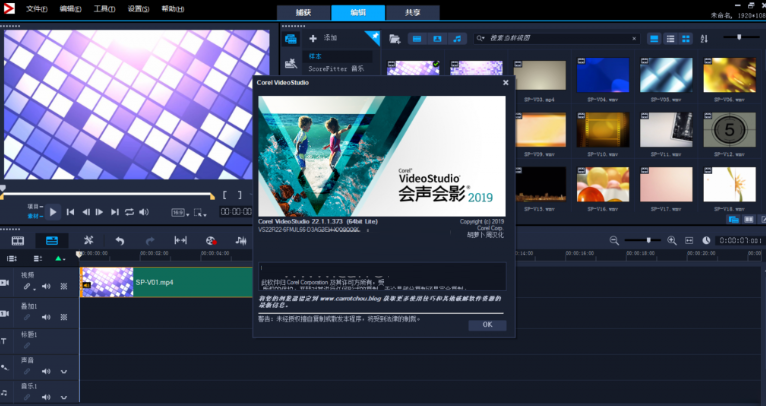766x406 pixels.
Task: Click the fit-width arrows icon in timeline toolbar
Action: [x=180, y=240]
